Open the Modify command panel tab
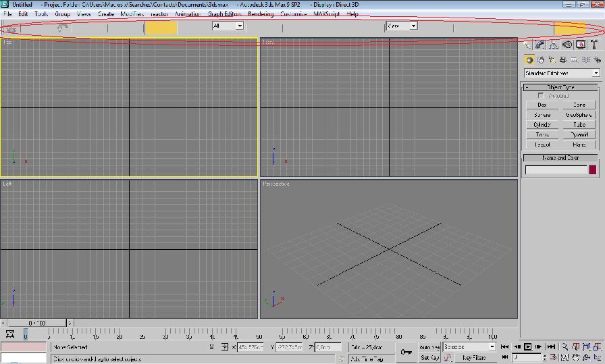 pyautogui.click(x=540, y=45)
